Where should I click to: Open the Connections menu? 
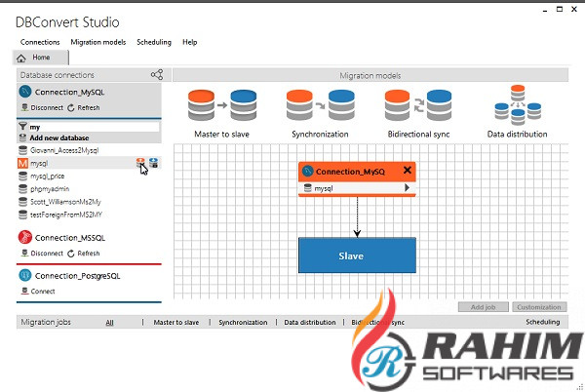(40, 42)
